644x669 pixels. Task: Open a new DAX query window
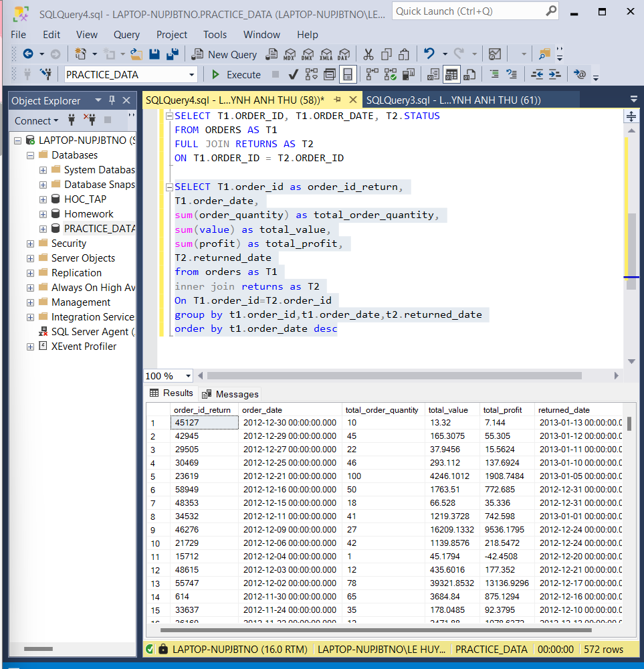click(x=344, y=54)
